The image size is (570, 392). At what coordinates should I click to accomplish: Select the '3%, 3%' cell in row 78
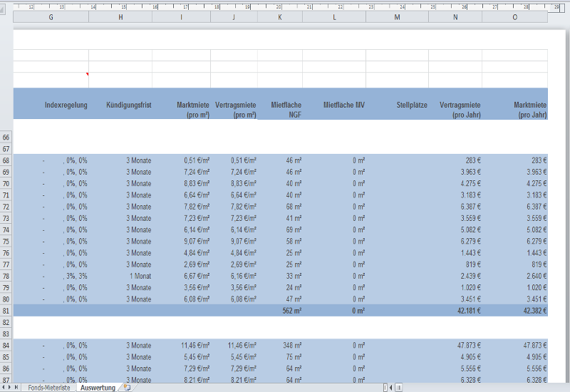point(51,277)
